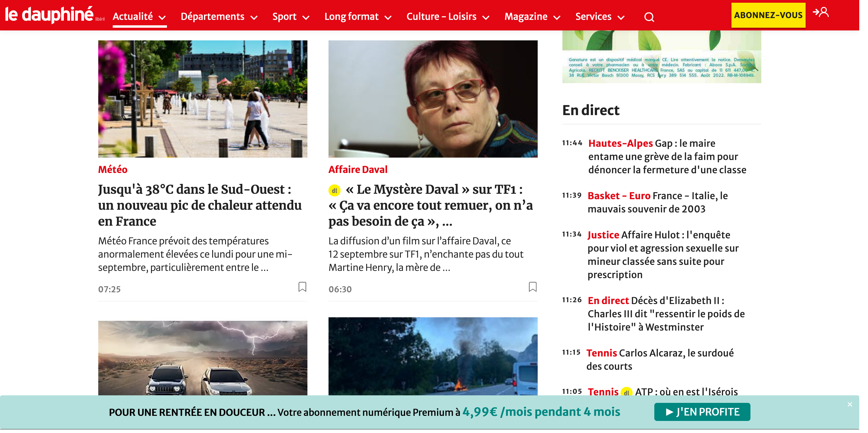Bookmark the Météo heatwave article

click(x=302, y=287)
